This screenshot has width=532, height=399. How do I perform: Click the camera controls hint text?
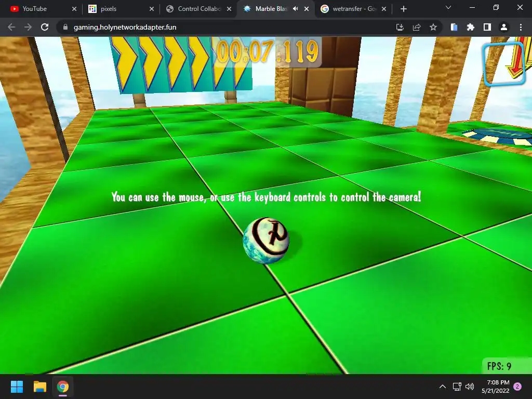[x=266, y=197]
